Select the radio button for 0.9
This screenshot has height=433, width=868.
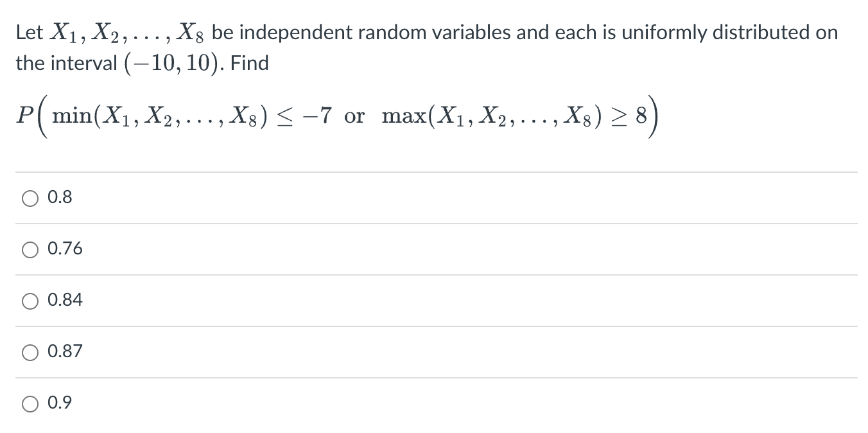[30, 403]
